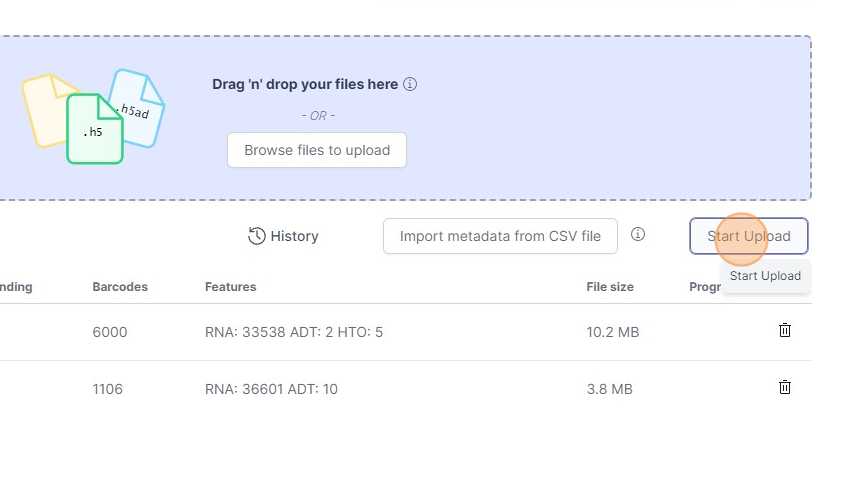The image size is (860, 481).
Task: Click the File size column header
Action: 610,287
